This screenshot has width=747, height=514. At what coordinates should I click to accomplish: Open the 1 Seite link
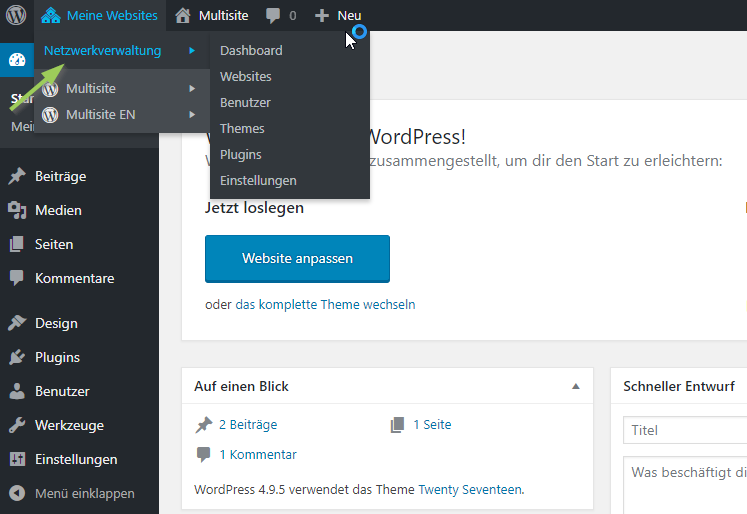(432, 424)
